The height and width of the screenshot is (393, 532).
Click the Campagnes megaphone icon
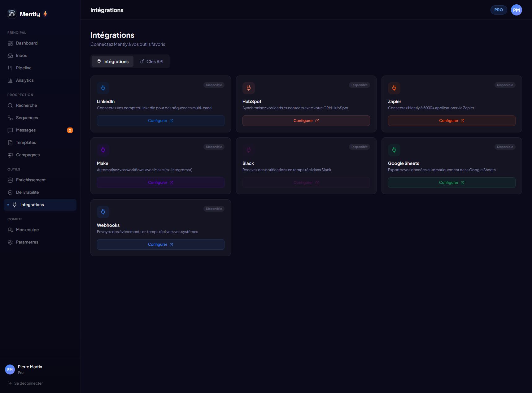10,155
